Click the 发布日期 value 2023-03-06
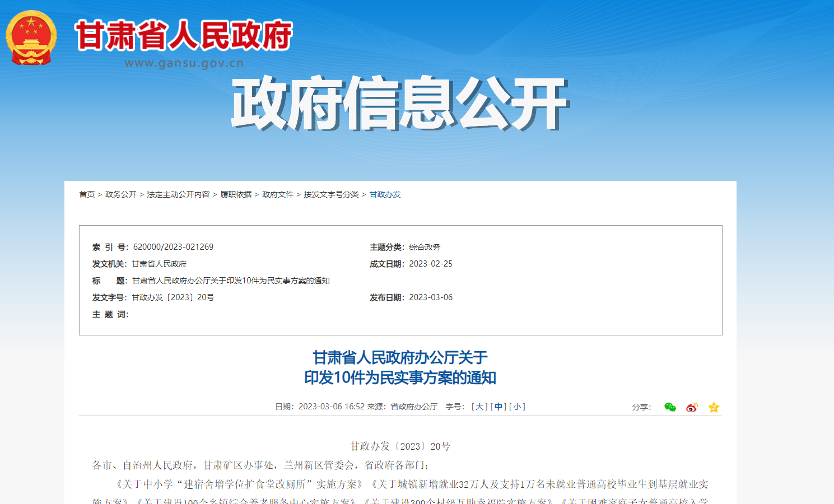834x504 pixels. point(431,297)
